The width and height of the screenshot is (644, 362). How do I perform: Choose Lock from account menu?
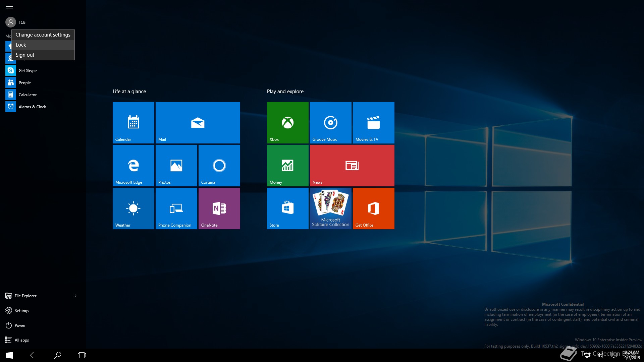[43, 45]
